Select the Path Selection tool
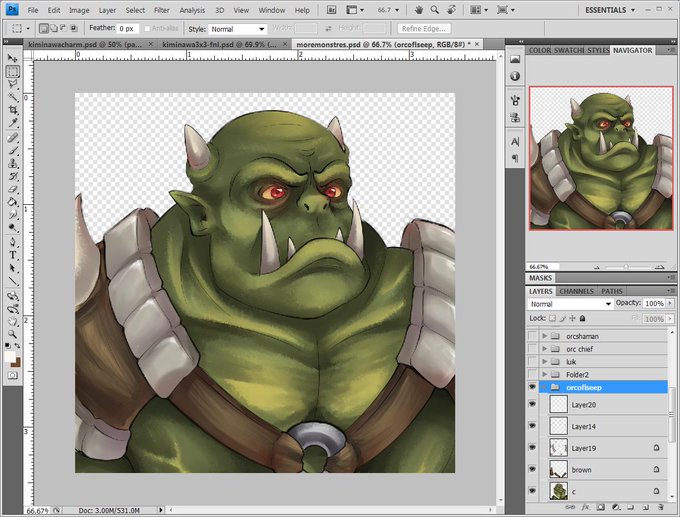 13,268
